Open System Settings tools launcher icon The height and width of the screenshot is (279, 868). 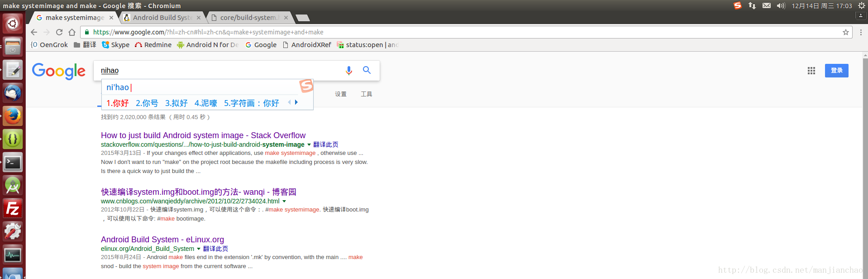click(13, 231)
